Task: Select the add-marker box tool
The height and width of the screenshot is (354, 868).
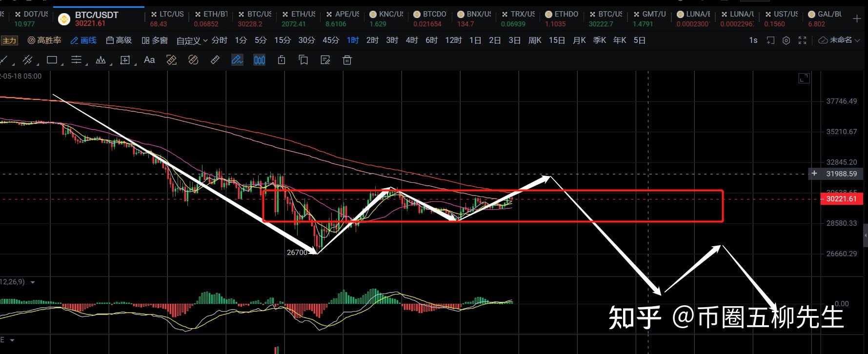Action: [125, 60]
